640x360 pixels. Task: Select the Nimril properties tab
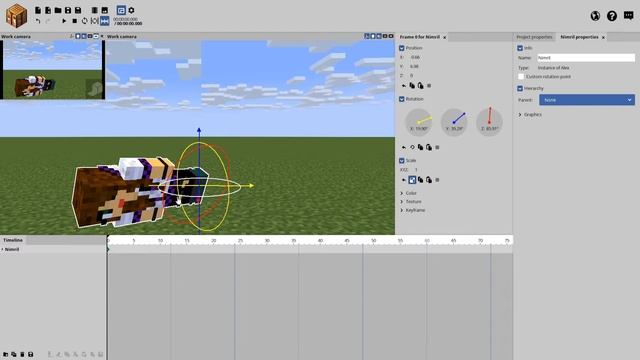pos(579,37)
